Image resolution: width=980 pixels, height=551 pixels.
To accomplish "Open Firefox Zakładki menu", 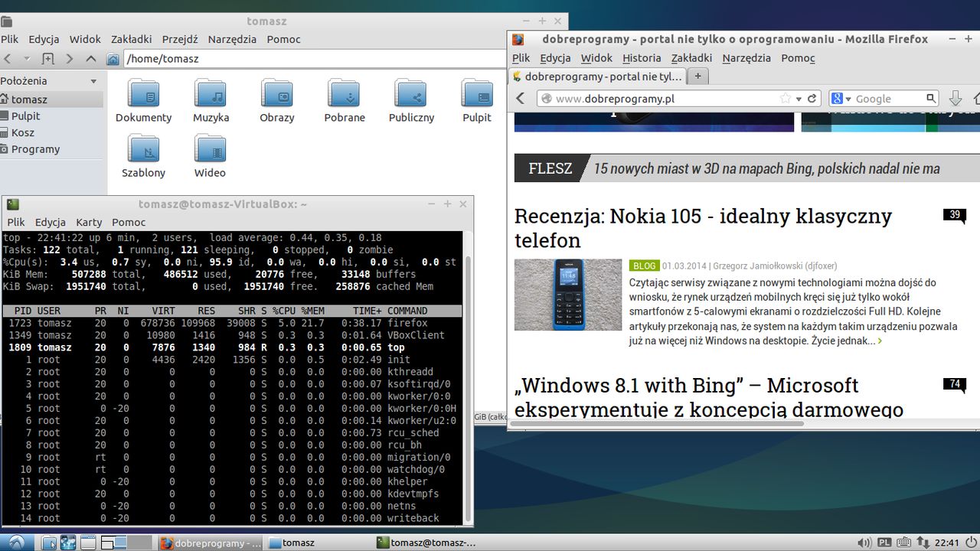I will coord(691,57).
